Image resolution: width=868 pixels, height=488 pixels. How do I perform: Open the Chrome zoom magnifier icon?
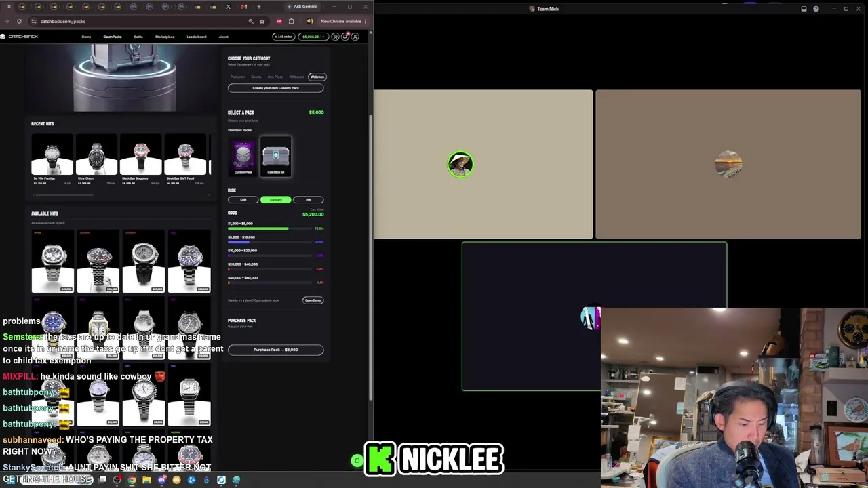(x=251, y=21)
